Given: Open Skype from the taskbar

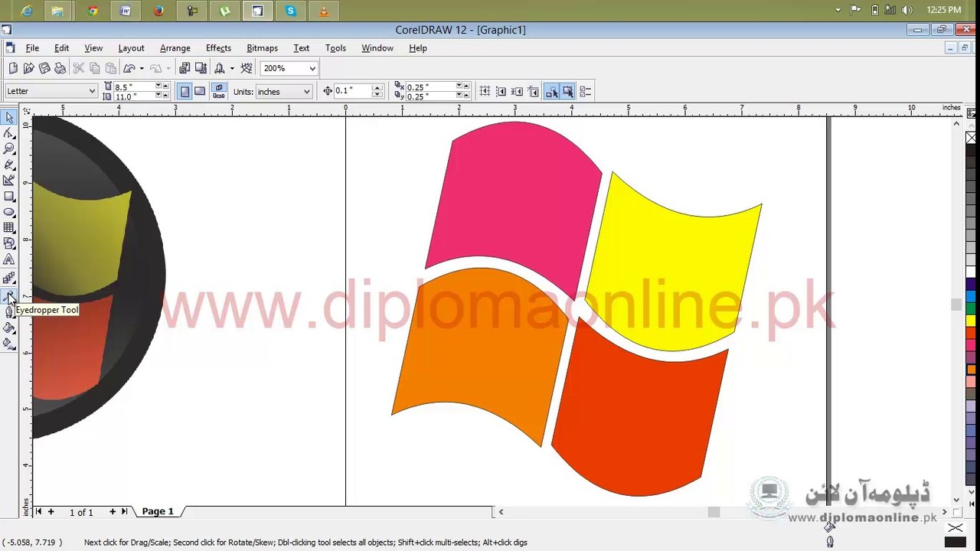Looking at the screenshot, I should pyautogui.click(x=290, y=11).
